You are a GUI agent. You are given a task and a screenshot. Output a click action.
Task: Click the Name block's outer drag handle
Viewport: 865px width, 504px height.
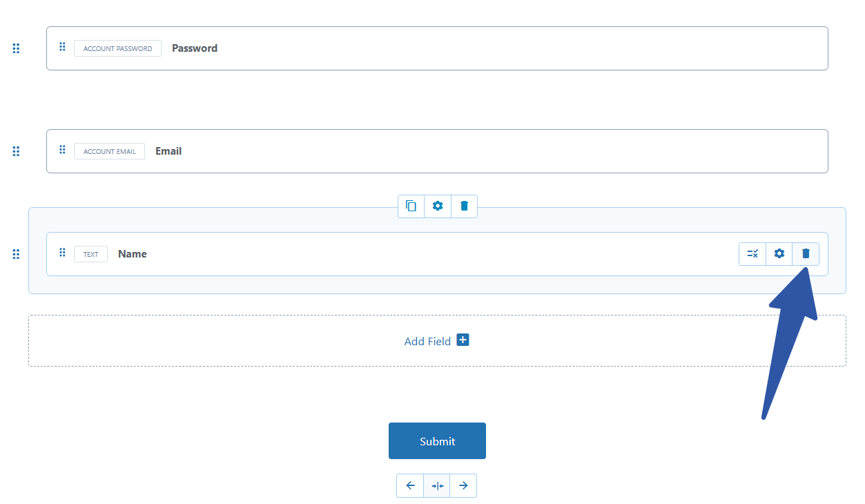click(x=16, y=254)
